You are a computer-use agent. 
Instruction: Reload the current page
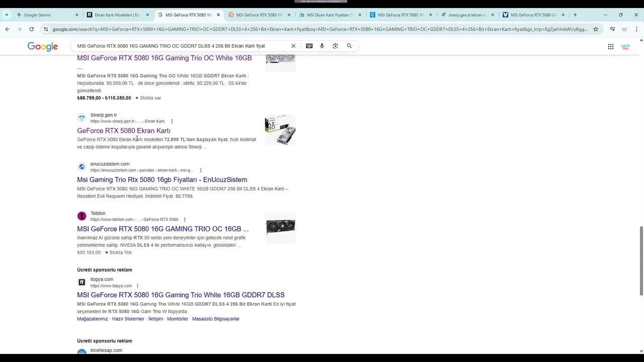click(x=31, y=29)
